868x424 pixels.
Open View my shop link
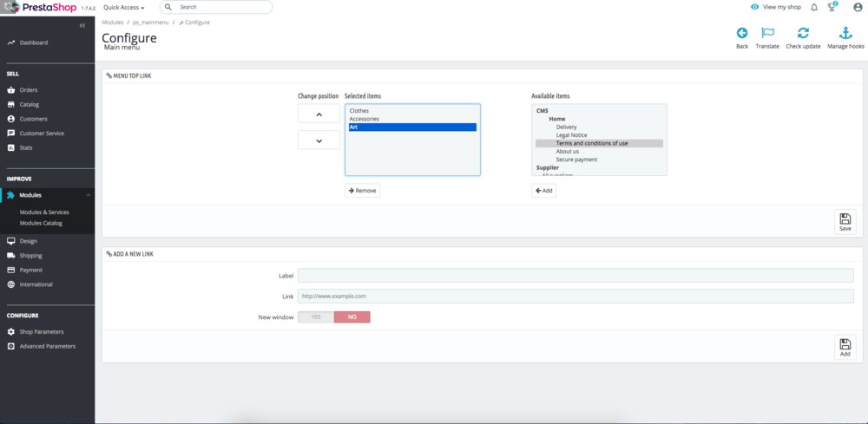tap(782, 7)
